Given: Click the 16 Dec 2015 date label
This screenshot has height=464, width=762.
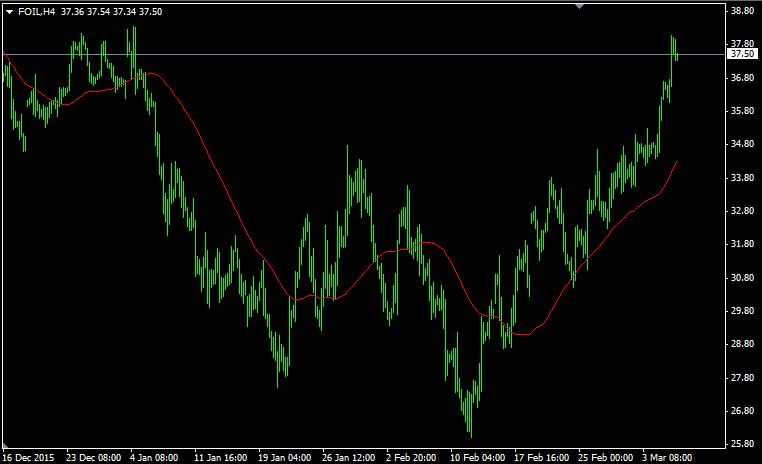Looking at the screenshot, I should 28,458.
